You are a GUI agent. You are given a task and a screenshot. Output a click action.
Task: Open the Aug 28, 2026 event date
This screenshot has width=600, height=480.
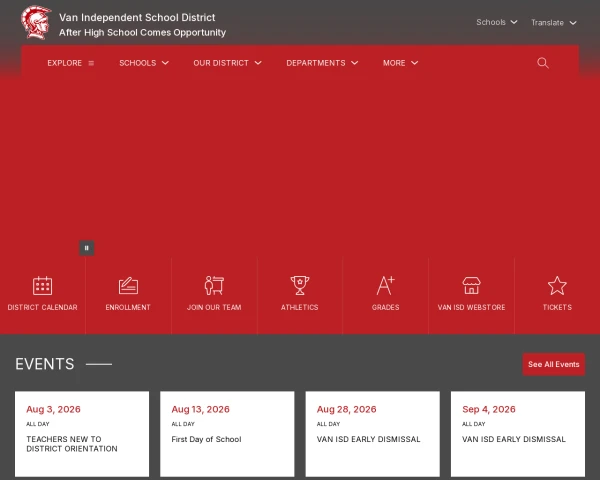(346, 409)
